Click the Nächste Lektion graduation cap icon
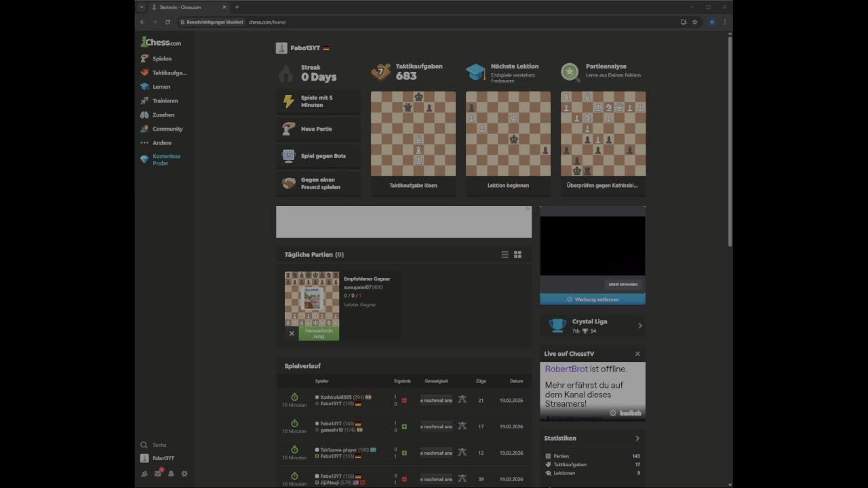 click(475, 72)
